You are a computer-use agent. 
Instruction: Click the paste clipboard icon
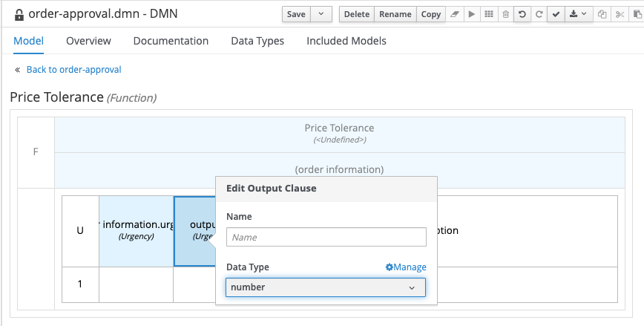click(637, 14)
